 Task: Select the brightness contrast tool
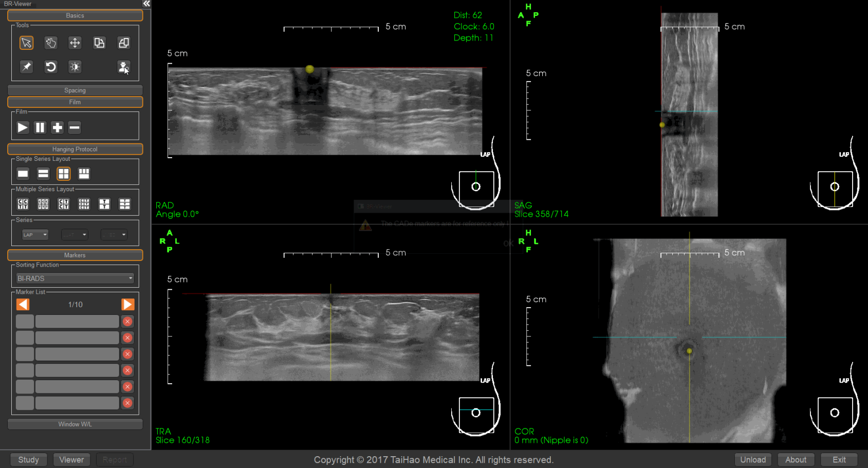pyautogui.click(x=75, y=67)
